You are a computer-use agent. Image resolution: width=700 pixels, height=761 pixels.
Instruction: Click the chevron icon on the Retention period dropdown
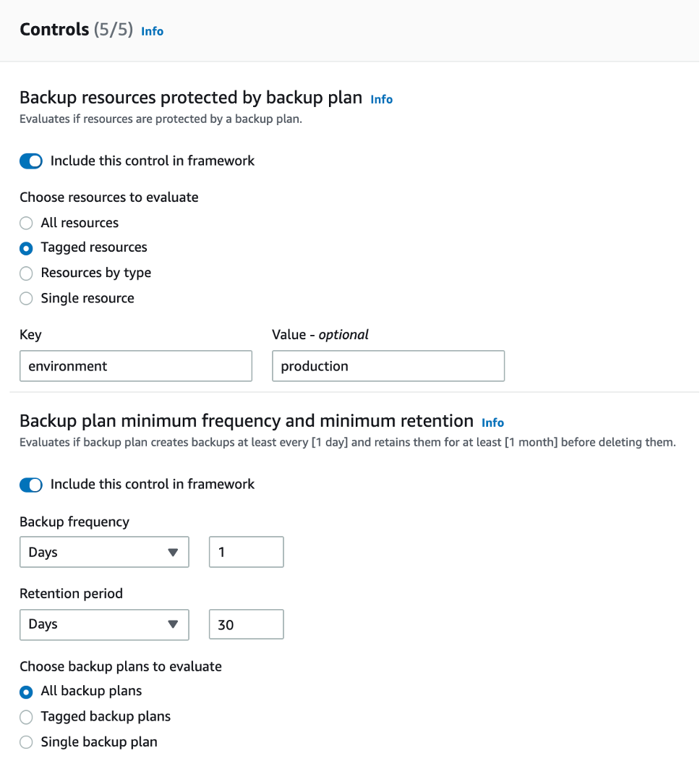click(174, 624)
